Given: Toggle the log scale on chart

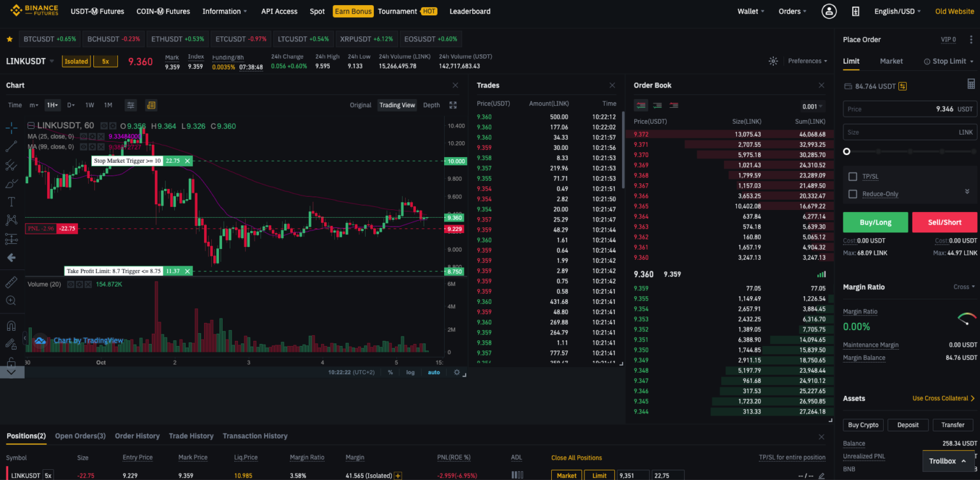Looking at the screenshot, I should 410,372.
